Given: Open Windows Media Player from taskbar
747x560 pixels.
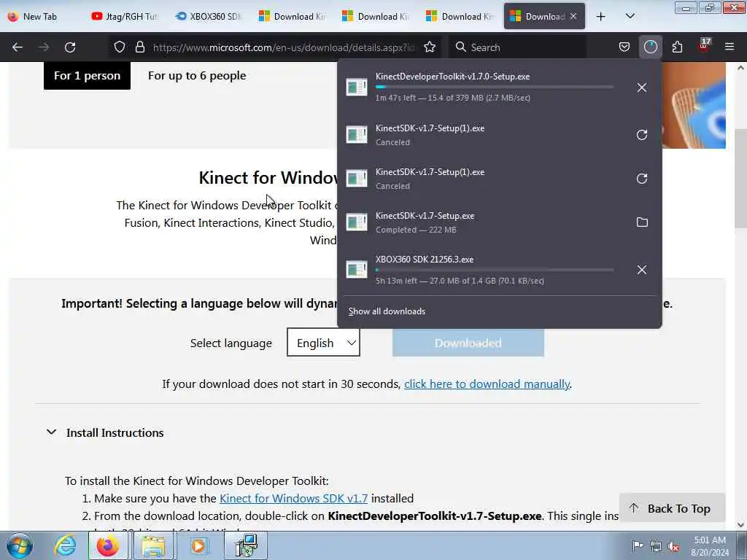Looking at the screenshot, I should 198,545.
